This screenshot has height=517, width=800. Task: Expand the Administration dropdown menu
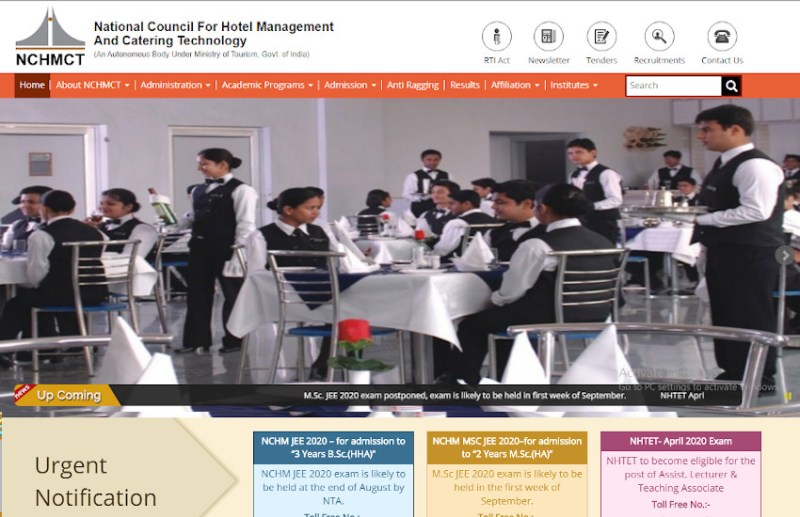(176, 85)
